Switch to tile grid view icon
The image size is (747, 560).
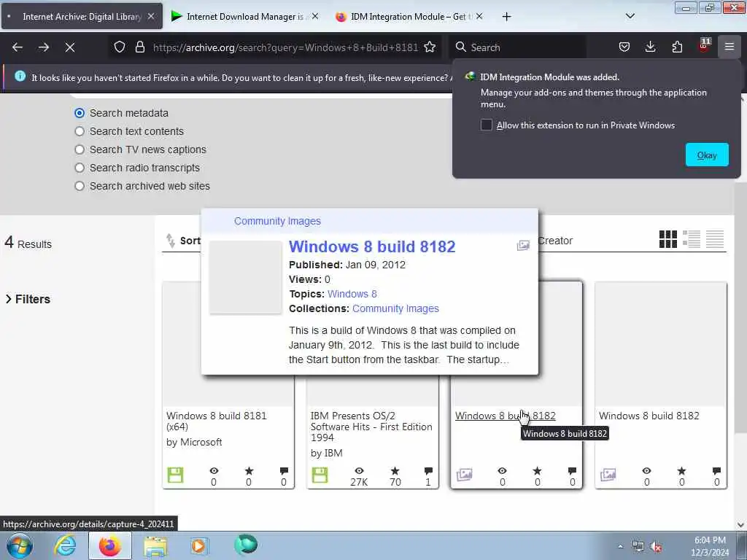668,239
